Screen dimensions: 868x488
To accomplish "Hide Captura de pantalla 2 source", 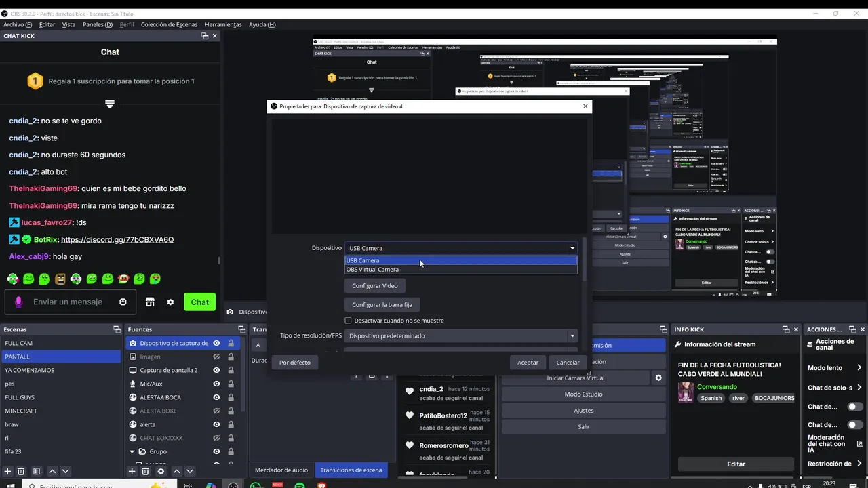I will (x=216, y=370).
